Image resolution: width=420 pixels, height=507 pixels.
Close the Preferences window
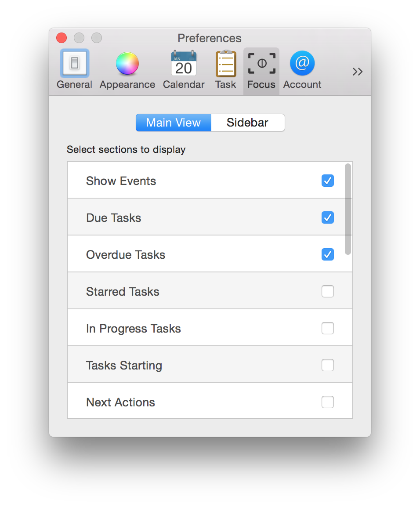click(62, 38)
